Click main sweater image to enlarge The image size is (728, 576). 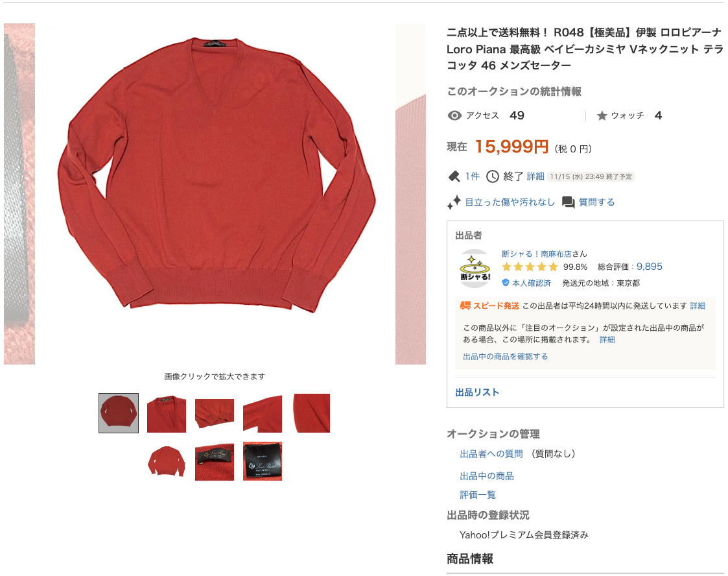coord(215,174)
